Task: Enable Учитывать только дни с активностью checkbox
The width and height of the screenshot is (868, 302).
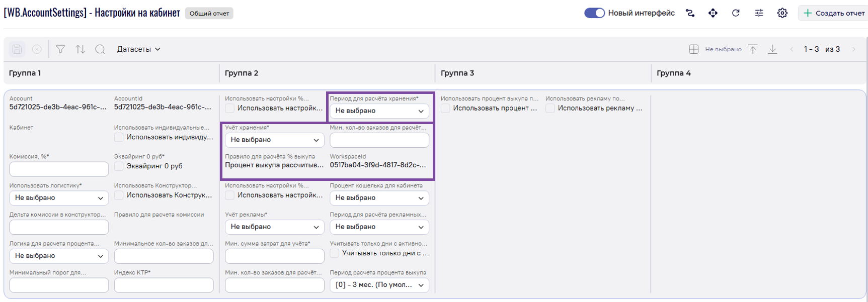Action: (335, 253)
